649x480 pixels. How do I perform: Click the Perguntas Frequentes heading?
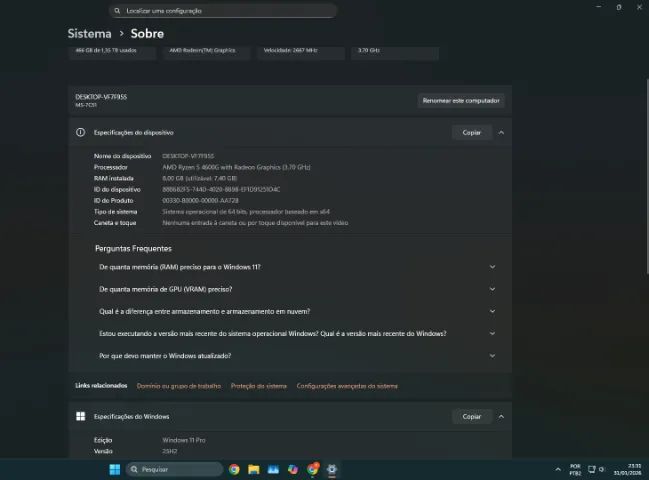pos(133,248)
